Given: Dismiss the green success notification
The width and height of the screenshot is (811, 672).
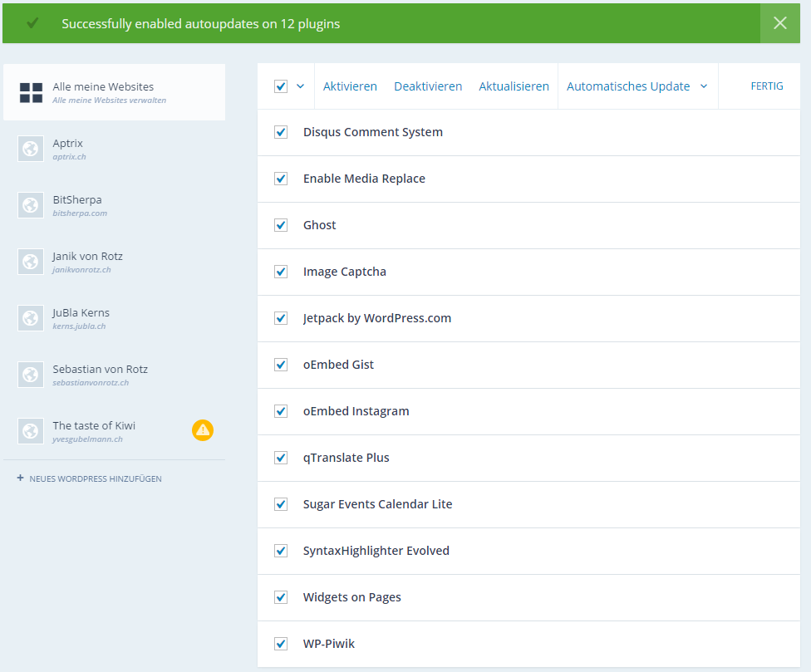Looking at the screenshot, I should (780, 23).
